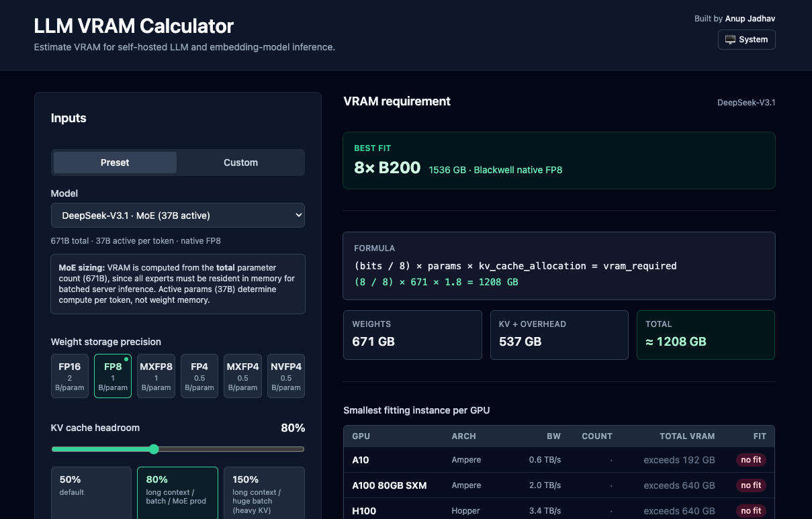Viewport: 812px width, 519px height.
Task: Click the monitor icon in System button
Action: (x=730, y=40)
